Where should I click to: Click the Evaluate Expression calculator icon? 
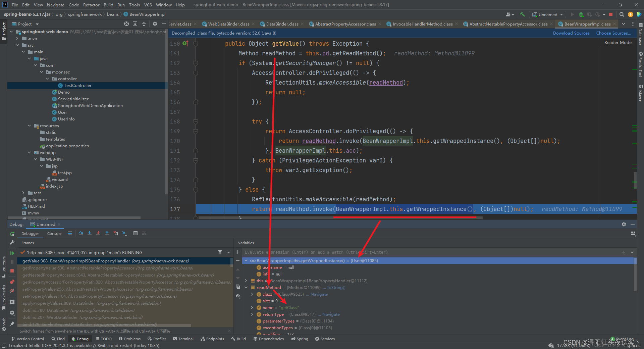(136, 233)
